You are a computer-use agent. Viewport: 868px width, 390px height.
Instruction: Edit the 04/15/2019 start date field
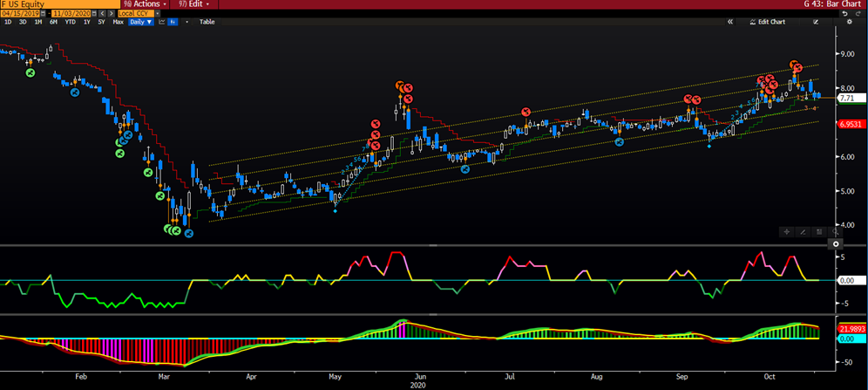(20, 13)
